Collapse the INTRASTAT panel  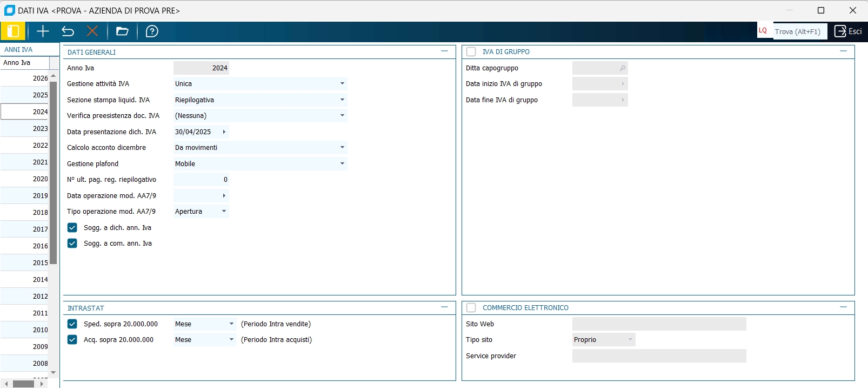[x=444, y=307]
